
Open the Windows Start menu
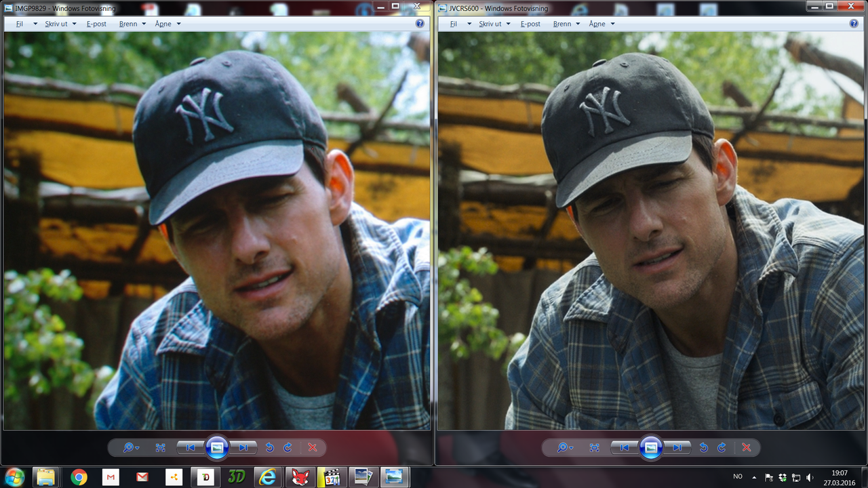tap(14, 476)
